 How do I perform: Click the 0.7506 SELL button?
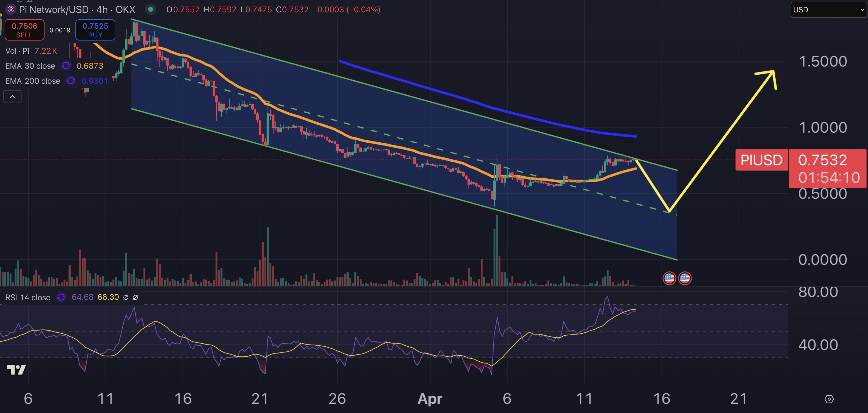point(24,30)
